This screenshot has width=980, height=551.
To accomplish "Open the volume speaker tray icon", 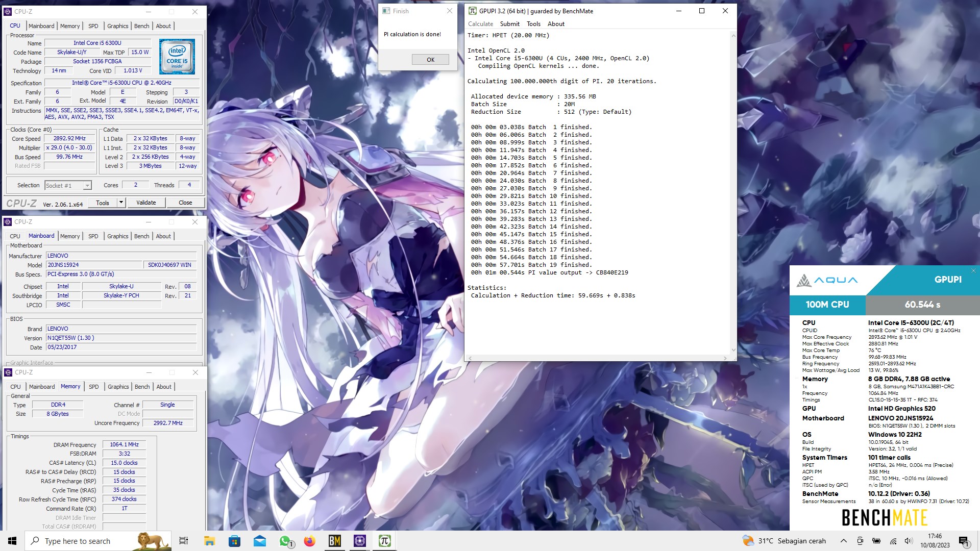I will click(909, 541).
